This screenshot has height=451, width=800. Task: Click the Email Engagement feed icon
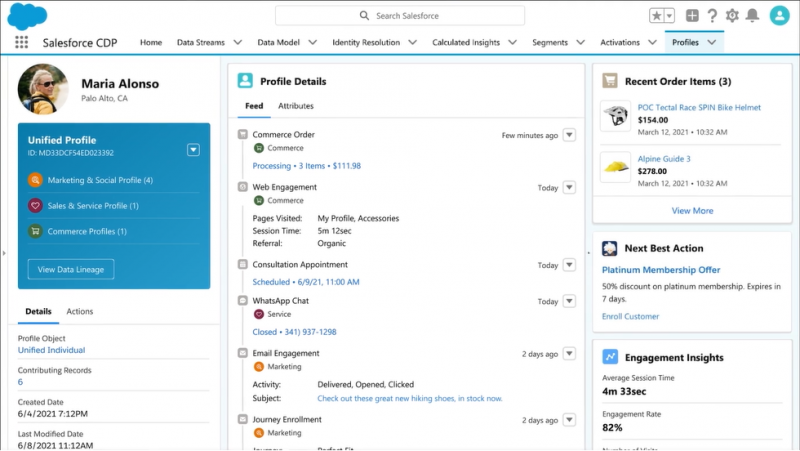[x=243, y=353]
